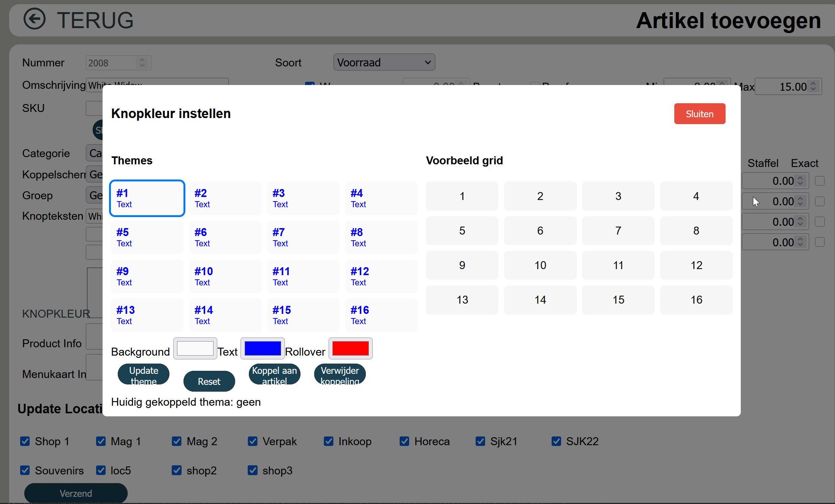This screenshot has height=504, width=835.
Task: Open the red Rollover color swatch
Action: [x=350, y=348]
